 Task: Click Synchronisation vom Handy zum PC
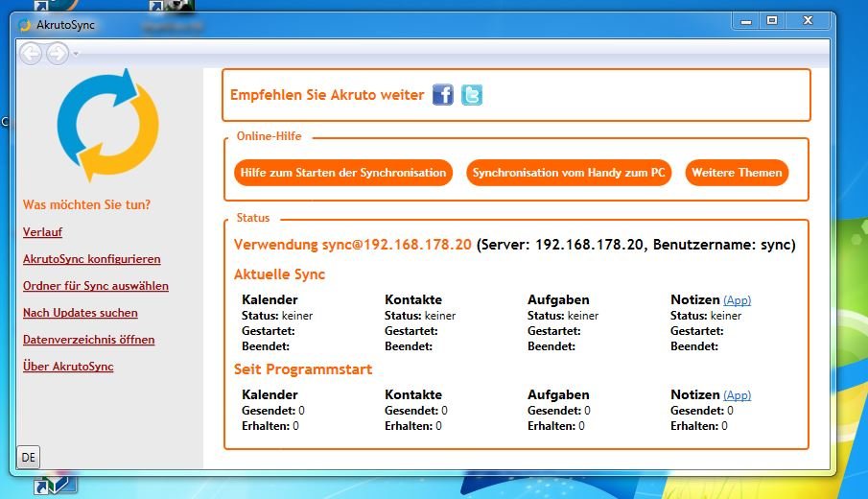coord(569,172)
